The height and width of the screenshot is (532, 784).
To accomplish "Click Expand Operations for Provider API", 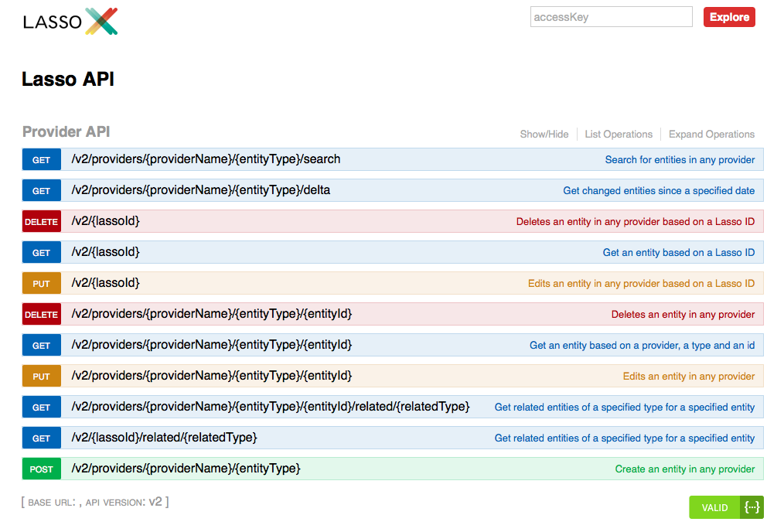I will [711, 134].
